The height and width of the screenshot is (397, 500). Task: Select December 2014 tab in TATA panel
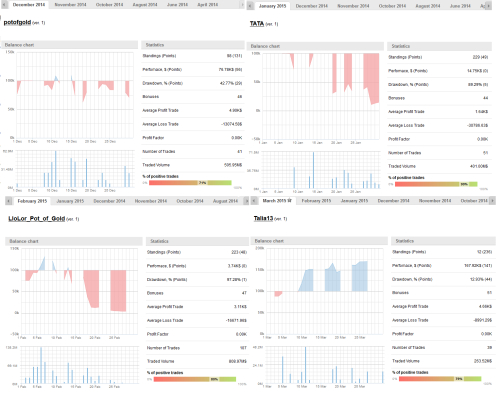[x=312, y=6]
